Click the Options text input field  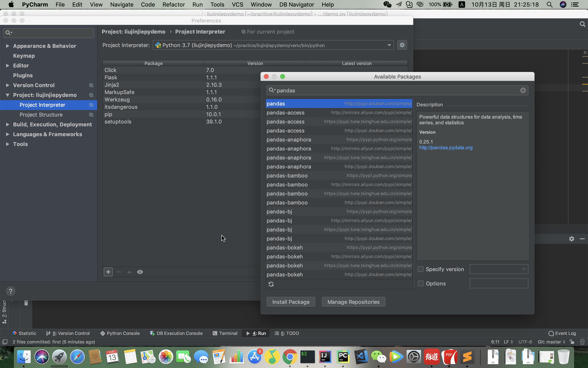click(499, 283)
